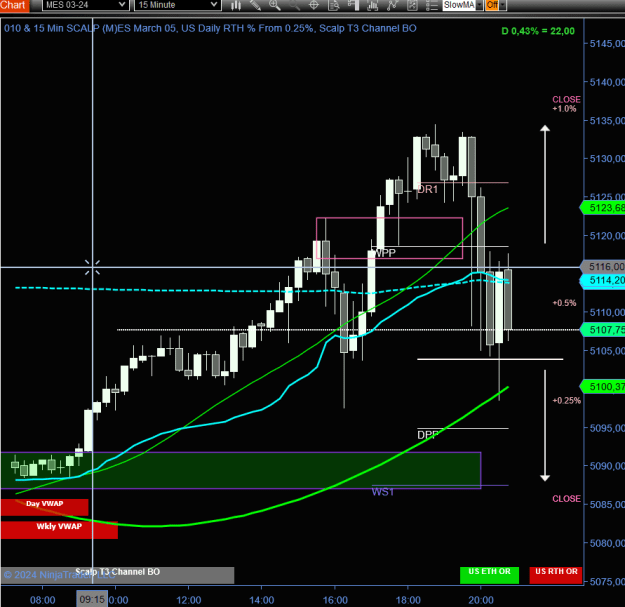Open the Indicators line-graph icon
This screenshot has width=625, height=607.
392,5
